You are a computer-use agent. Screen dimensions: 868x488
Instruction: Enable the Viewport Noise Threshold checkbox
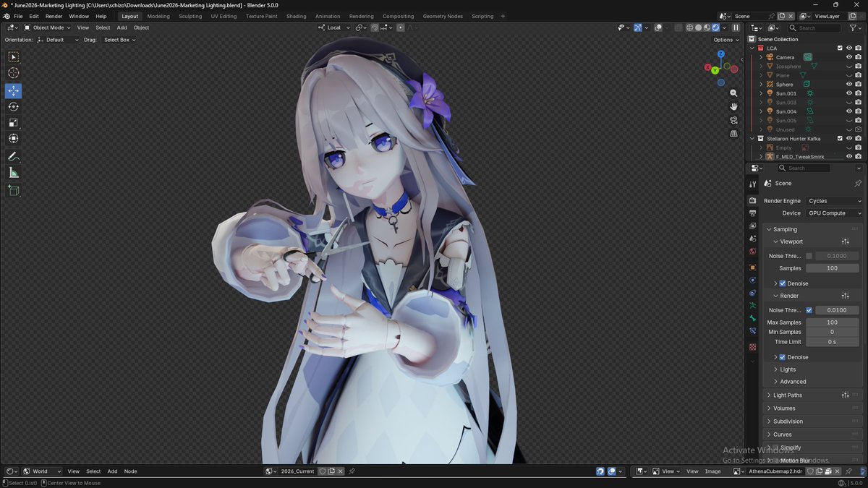809,256
